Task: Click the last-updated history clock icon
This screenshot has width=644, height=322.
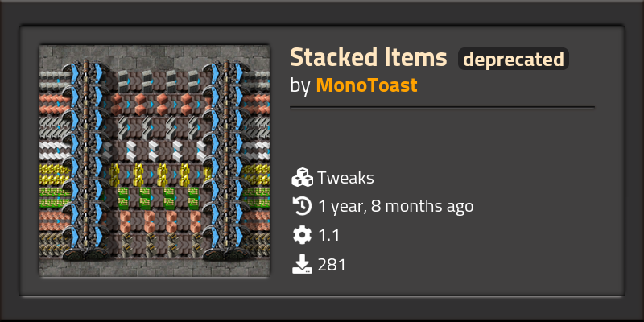Action: tap(302, 206)
